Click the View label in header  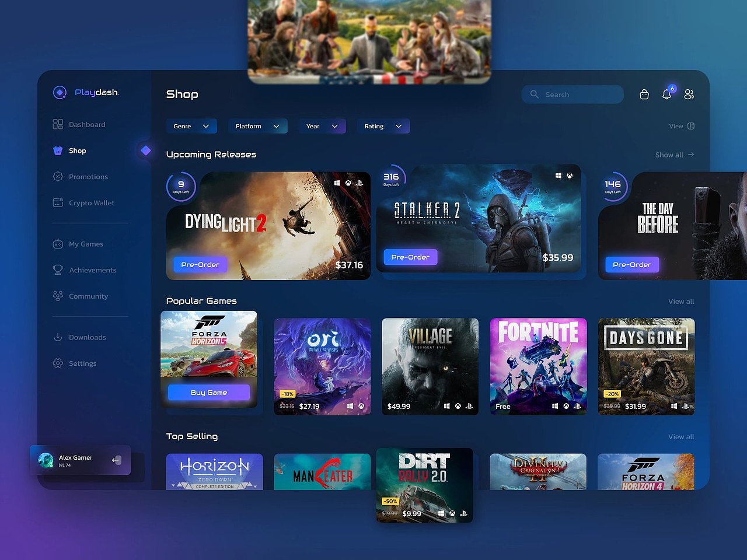[x=676, y=126]
